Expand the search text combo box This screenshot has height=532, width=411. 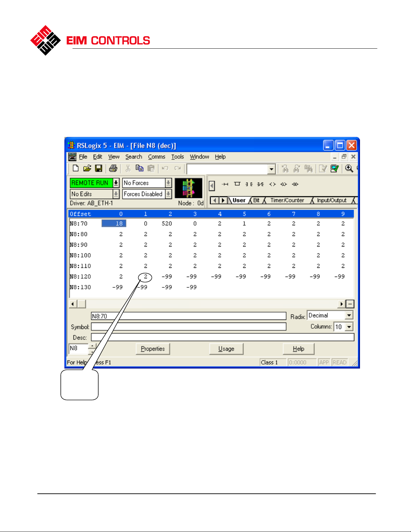click(x=272, y=169)
